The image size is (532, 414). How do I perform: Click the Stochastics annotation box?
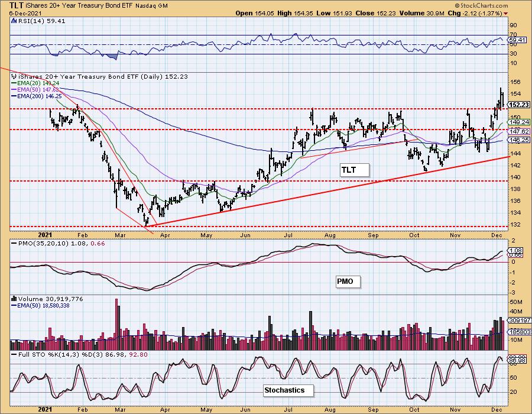tap(288, 390)
